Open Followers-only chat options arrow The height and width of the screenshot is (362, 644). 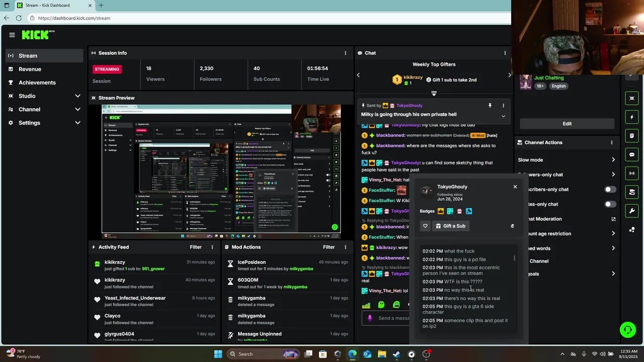[x=613, y=174]
